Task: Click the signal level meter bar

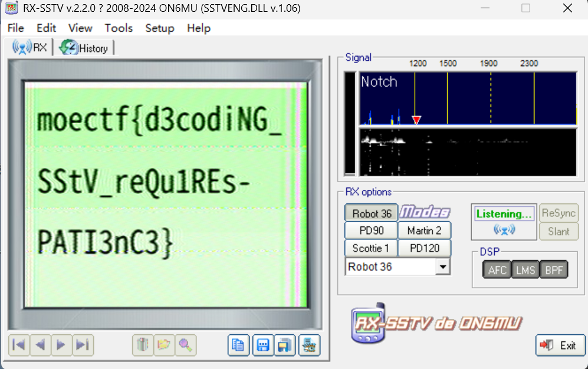Action: click(x=350, y=124)
